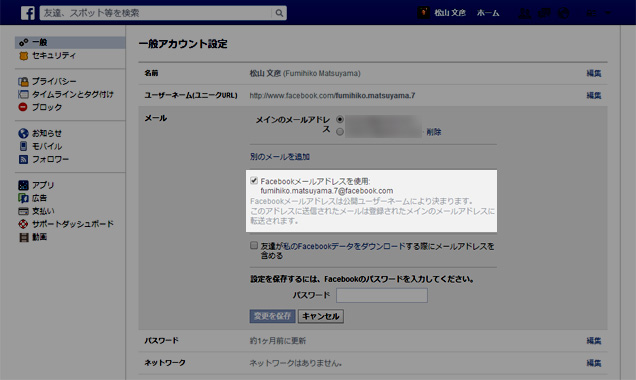Open notifications globe icon in top bar
Screen dimensions: 636x380
[x=564, y=13]
